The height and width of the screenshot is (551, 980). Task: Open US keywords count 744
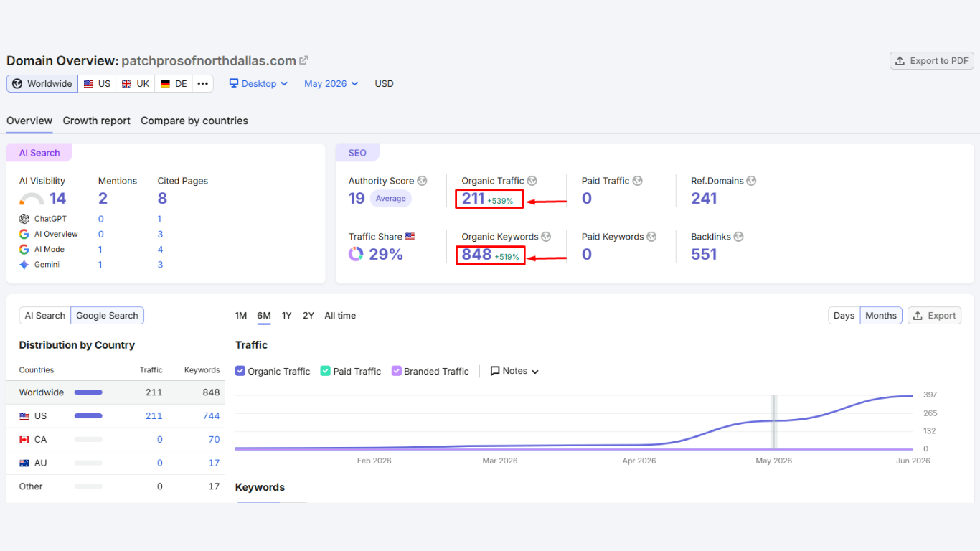[x=211, y=415]
